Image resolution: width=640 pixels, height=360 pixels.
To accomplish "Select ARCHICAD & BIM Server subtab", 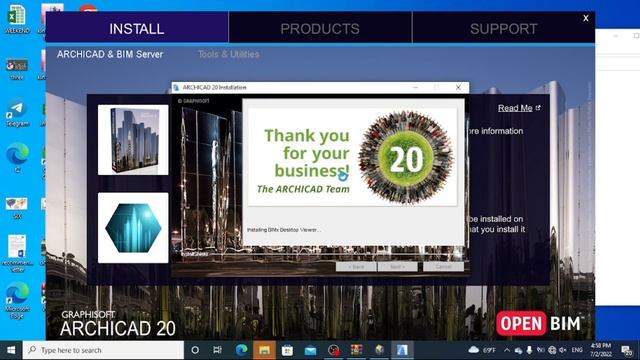I will click(110, 54).
